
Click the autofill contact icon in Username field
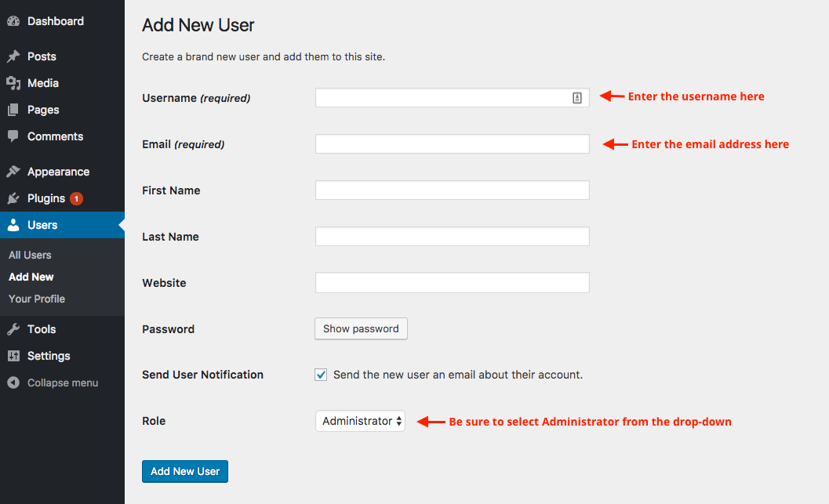click(577, 98)
